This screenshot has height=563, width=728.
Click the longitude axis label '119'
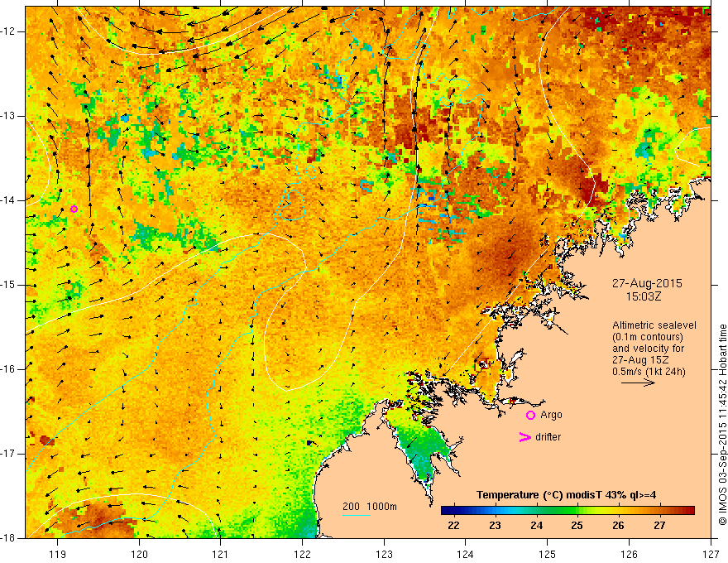pos(58,554)
